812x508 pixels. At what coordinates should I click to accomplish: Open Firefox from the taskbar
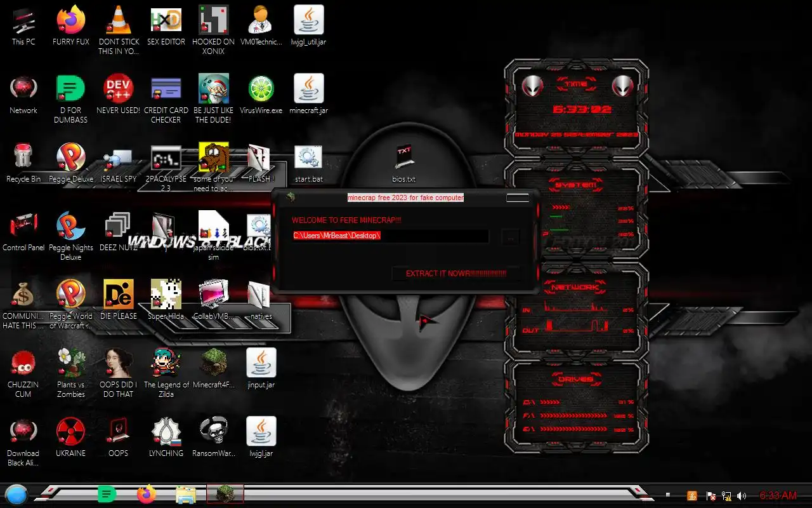coord(147,494)
